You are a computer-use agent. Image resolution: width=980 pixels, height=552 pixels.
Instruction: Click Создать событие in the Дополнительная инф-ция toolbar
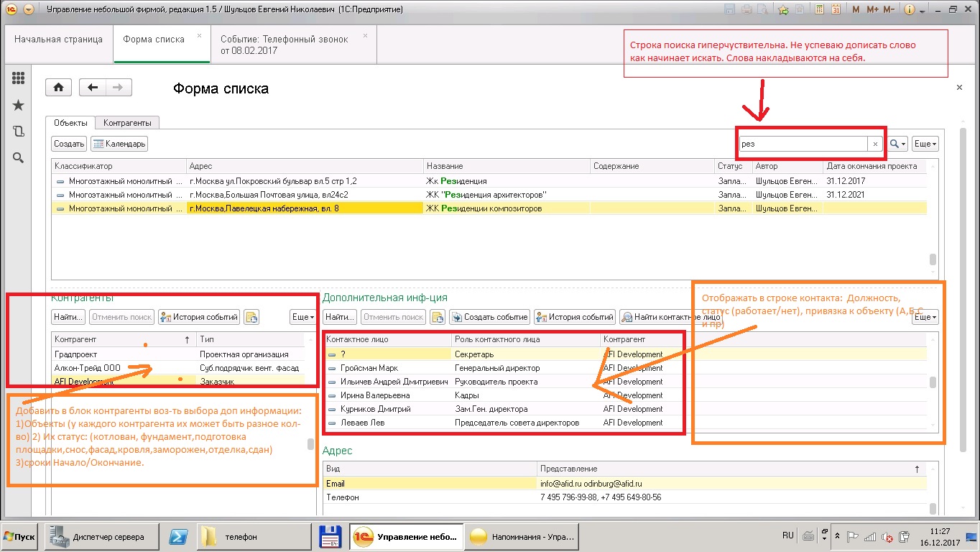[x=489, y=317]
